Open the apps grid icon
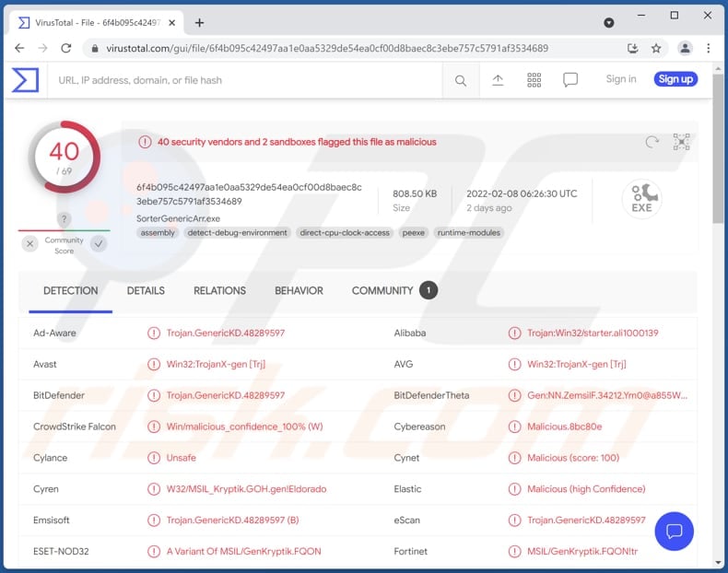The width and height of the screenshot is (728, 573). [534, 80]
